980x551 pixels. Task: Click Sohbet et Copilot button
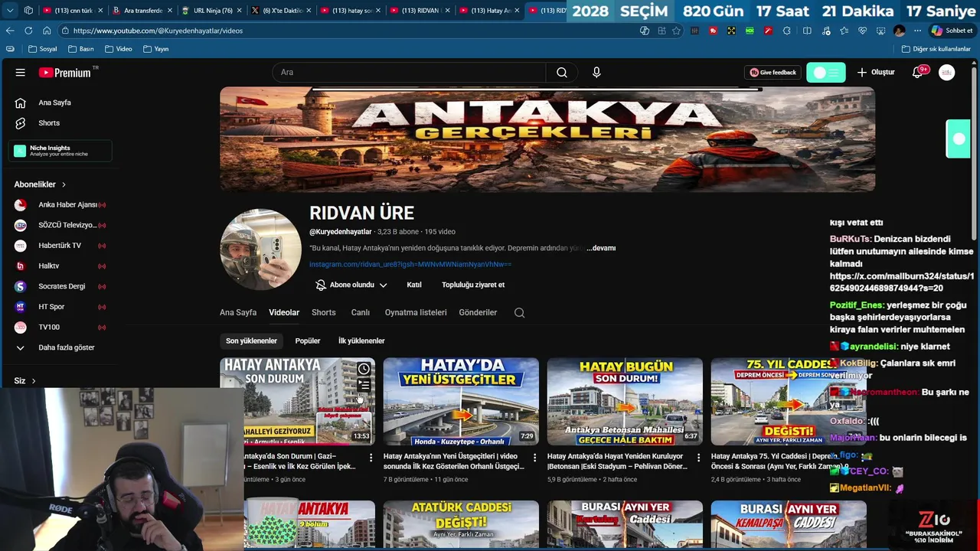(x=952, y=31)
